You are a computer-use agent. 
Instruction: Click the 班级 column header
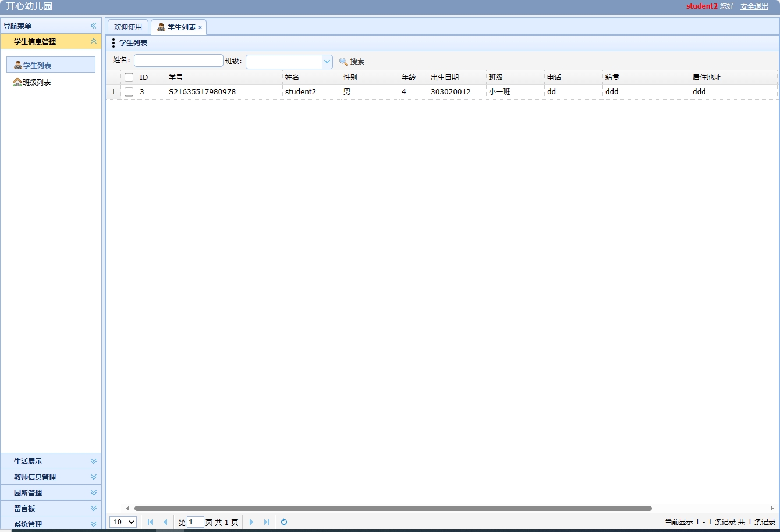(515, 77)
